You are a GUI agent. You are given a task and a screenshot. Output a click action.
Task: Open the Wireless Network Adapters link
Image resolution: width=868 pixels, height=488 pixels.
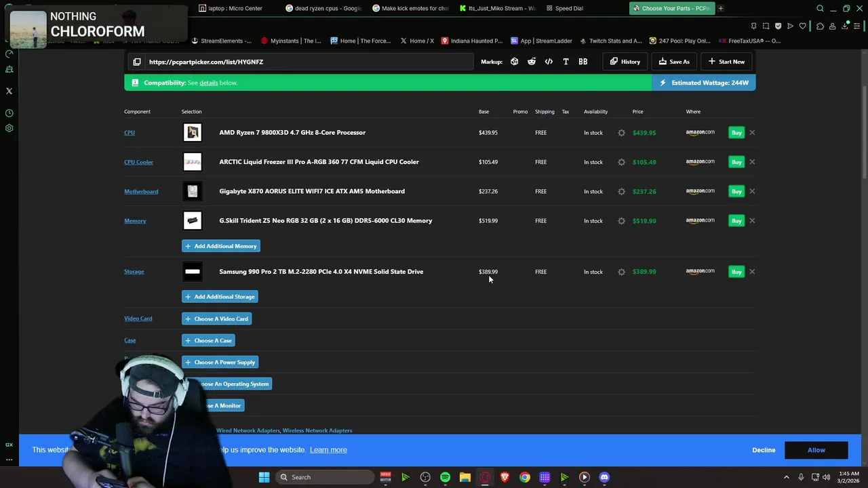317,430
